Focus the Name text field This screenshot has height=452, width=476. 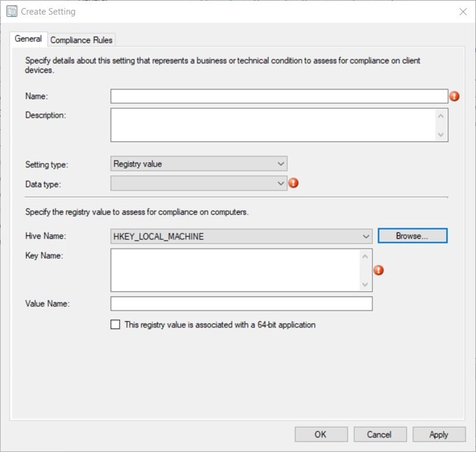pos(279,97)
